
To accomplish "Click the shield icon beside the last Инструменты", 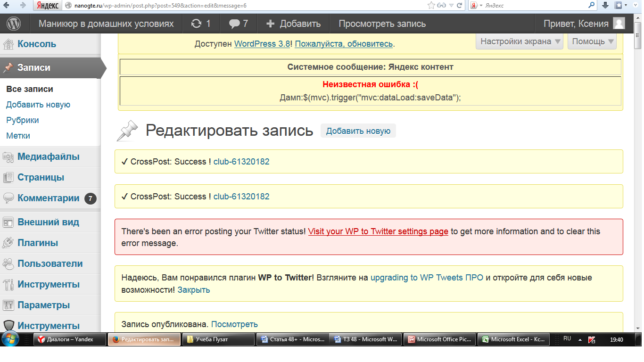I will pos(8,326).
